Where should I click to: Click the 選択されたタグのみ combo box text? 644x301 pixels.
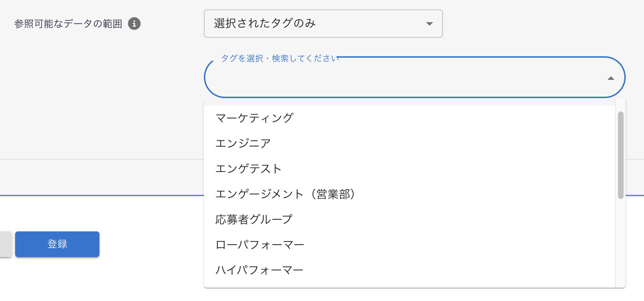click(264, 24)
